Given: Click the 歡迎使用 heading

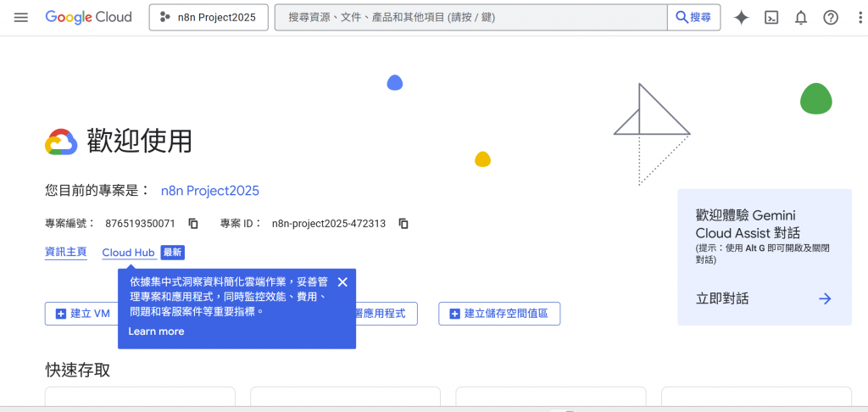Looking at the screenshot, I should coord(140,141).
